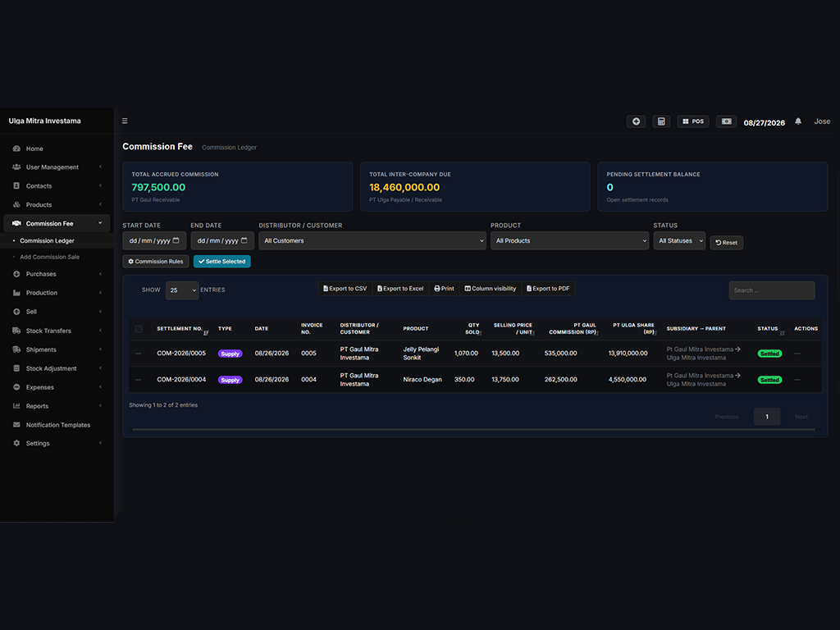Sort by the Status column header
The height and width of the screenshot is (630, 840).
771,329
